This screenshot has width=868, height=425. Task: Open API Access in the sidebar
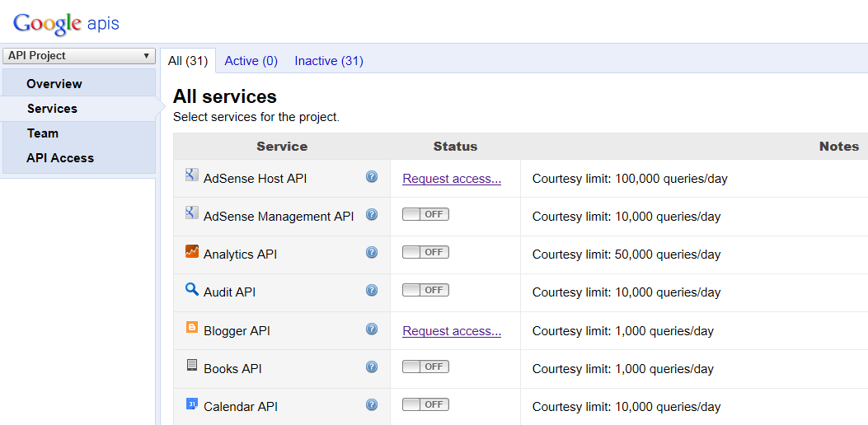pyautogui.click(x=60, y=158)
